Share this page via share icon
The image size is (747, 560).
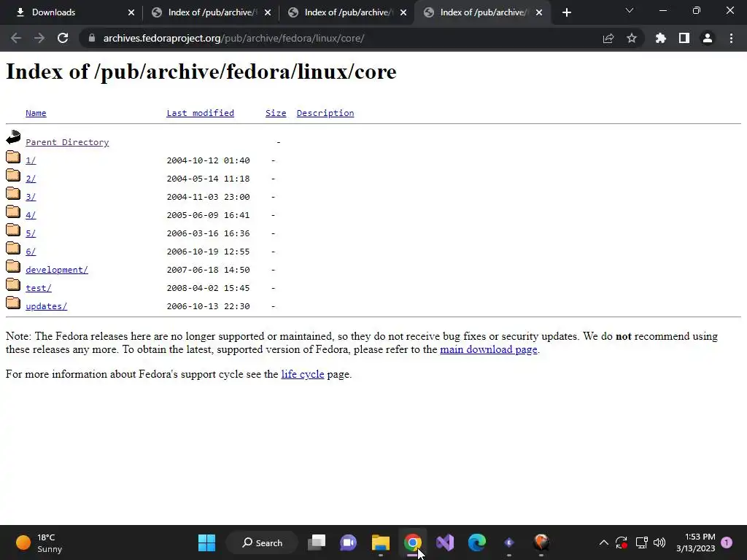click(x=608, y=38)
